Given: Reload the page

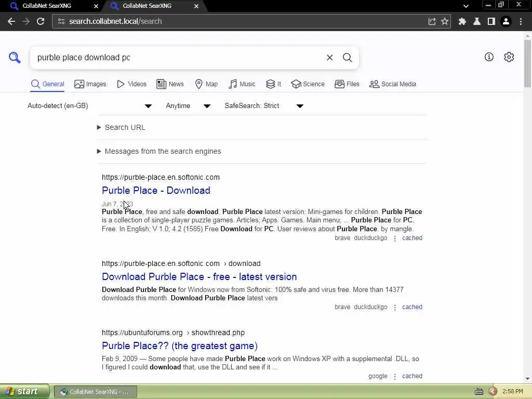Looking at the screenshot, I should (41, 21).
